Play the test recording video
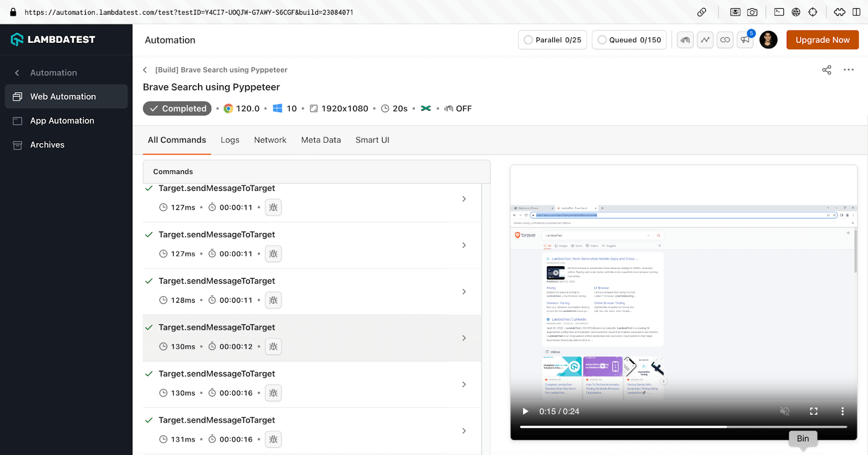868x455 pixels. tap(525, 411)
